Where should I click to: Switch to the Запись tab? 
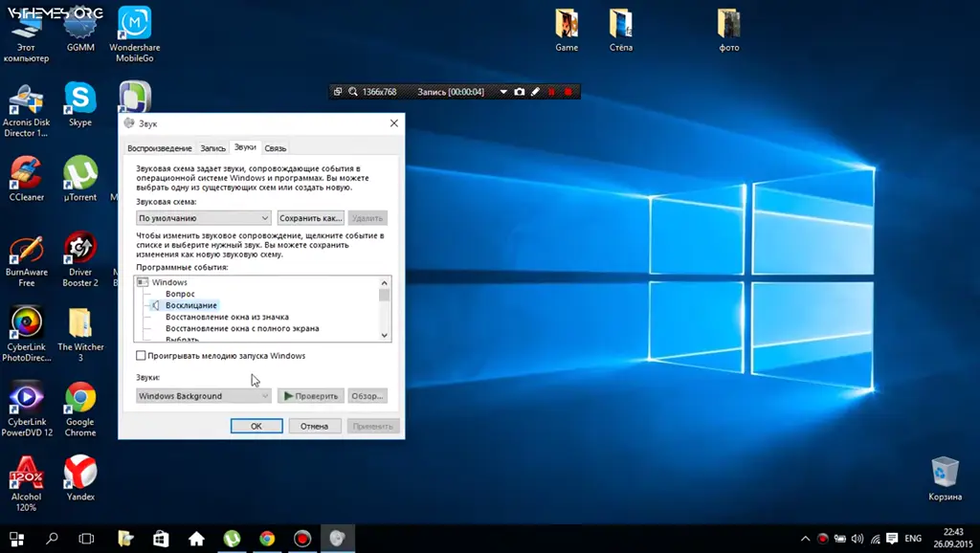point(212,148)
